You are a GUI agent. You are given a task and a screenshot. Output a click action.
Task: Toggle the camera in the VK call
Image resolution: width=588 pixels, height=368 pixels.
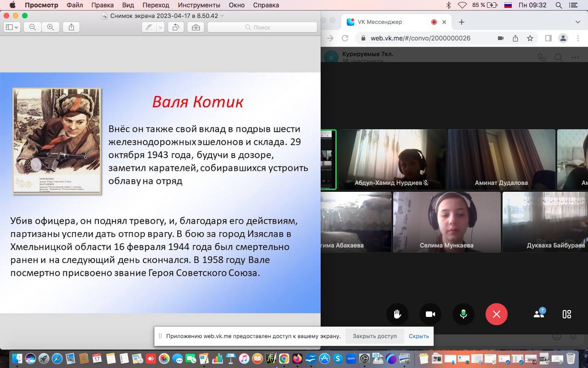pos(430,314)
